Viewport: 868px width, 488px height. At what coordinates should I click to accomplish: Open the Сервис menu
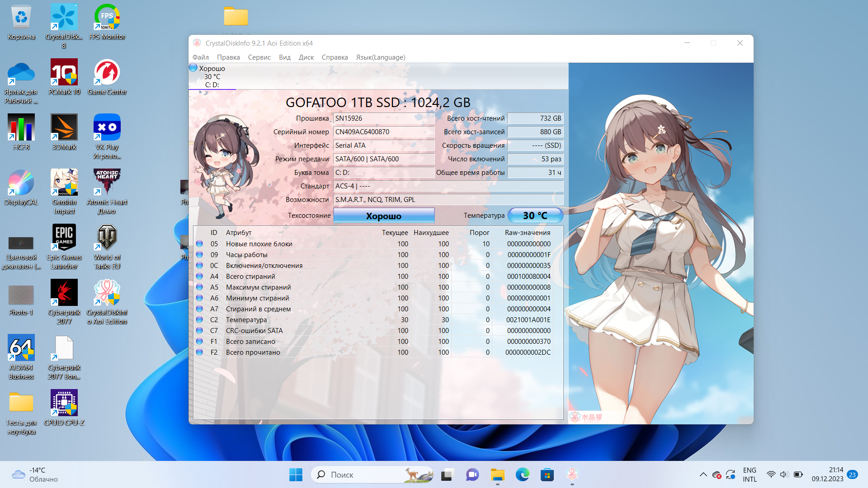(x=259, y=57)
